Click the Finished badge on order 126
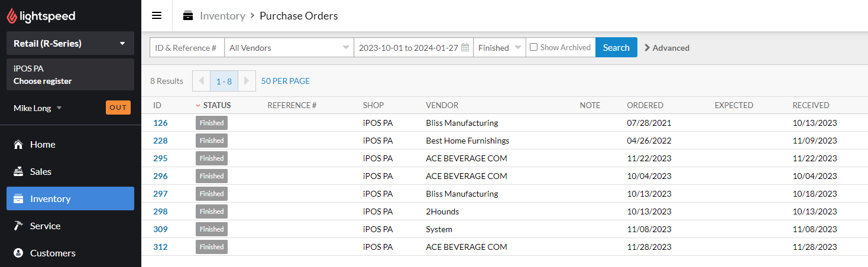868x267 pixels. click(x=212, y=123)
